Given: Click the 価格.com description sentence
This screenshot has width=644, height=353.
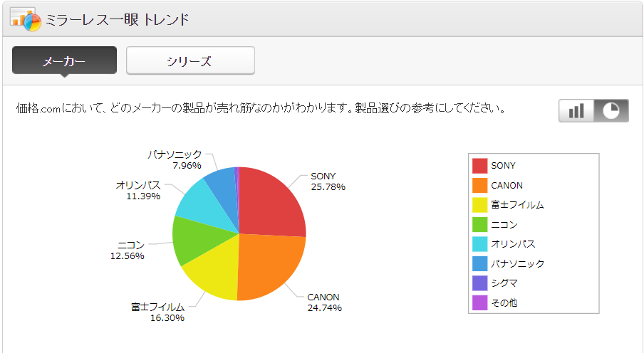Looking at the screenshot, I should tap(261, 108).
